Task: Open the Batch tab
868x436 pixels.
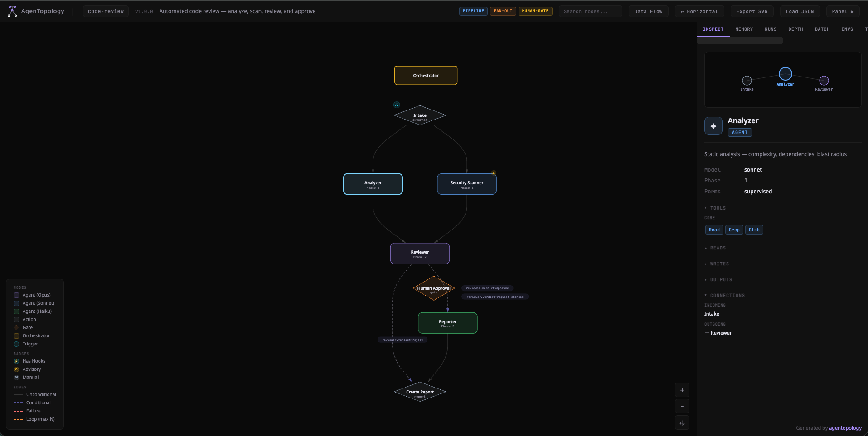Action: tap(822, 29)
